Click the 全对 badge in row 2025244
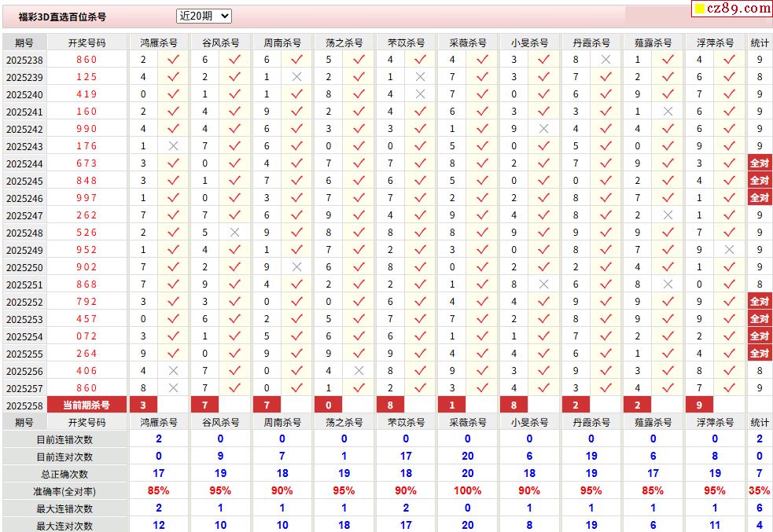This screenshot has width=773, height=532. 760,163
